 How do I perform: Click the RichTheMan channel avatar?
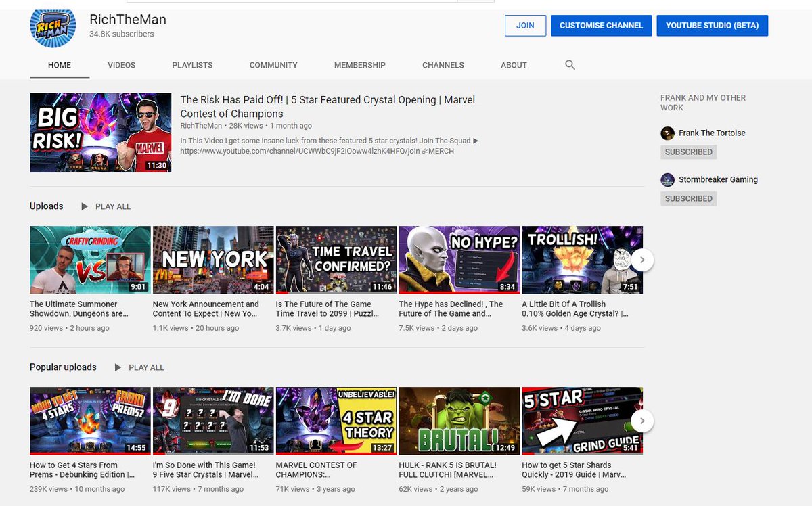tap(53, 25)
